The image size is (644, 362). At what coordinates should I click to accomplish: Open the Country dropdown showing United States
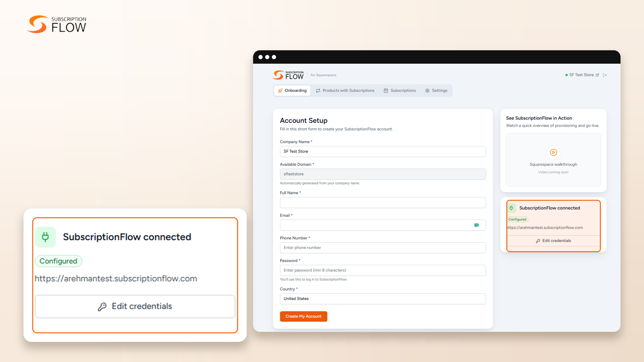(x=383, y=299)
